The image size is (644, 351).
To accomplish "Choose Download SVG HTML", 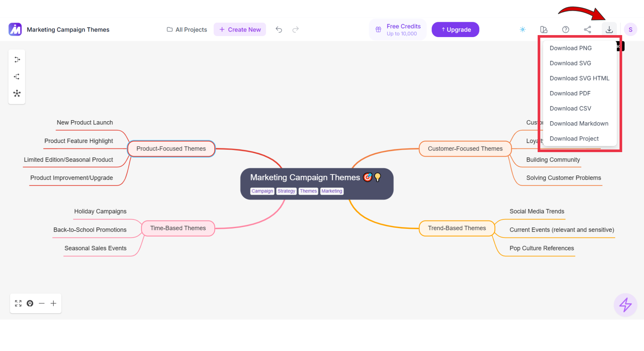I will click(x=580, y=78).
